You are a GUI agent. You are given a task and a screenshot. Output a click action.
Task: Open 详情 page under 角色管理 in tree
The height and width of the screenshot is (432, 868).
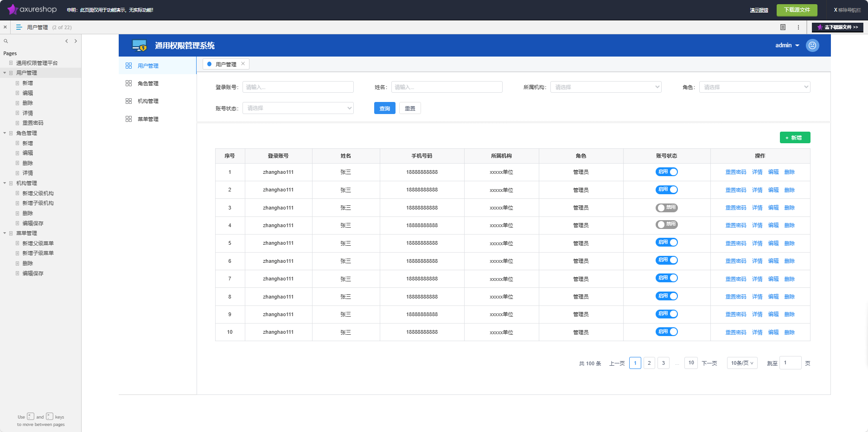28,173
